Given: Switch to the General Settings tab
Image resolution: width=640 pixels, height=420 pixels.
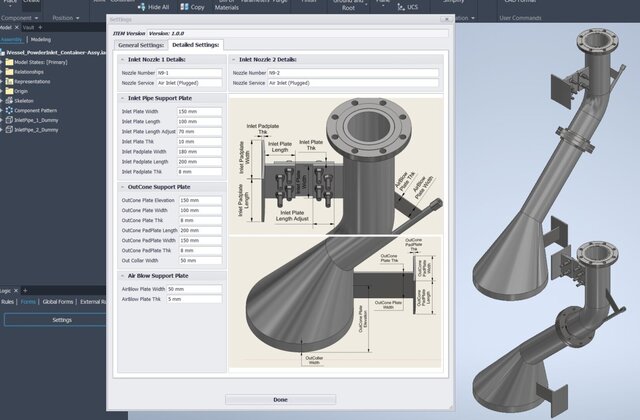Looking at the screenshot, I should [140, 45].
